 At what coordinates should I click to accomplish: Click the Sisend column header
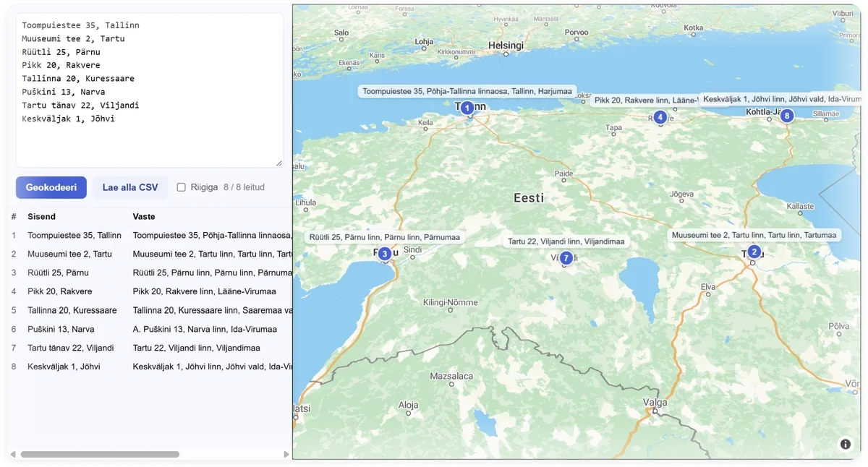(x=41, y=216)
